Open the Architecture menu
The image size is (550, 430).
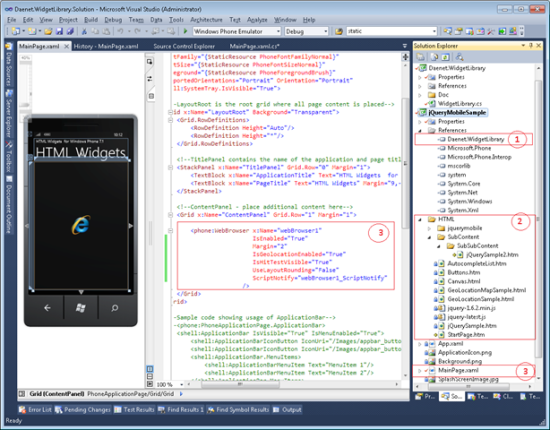206,20
